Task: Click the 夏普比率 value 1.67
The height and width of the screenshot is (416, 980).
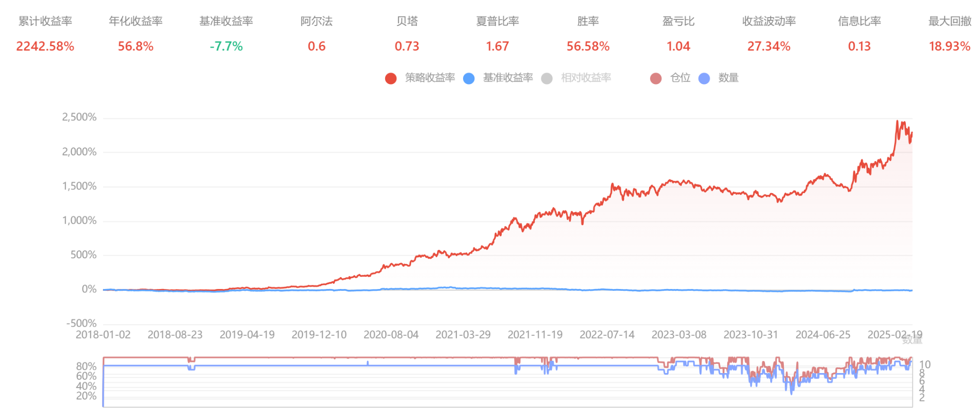Action: (497, 46)
